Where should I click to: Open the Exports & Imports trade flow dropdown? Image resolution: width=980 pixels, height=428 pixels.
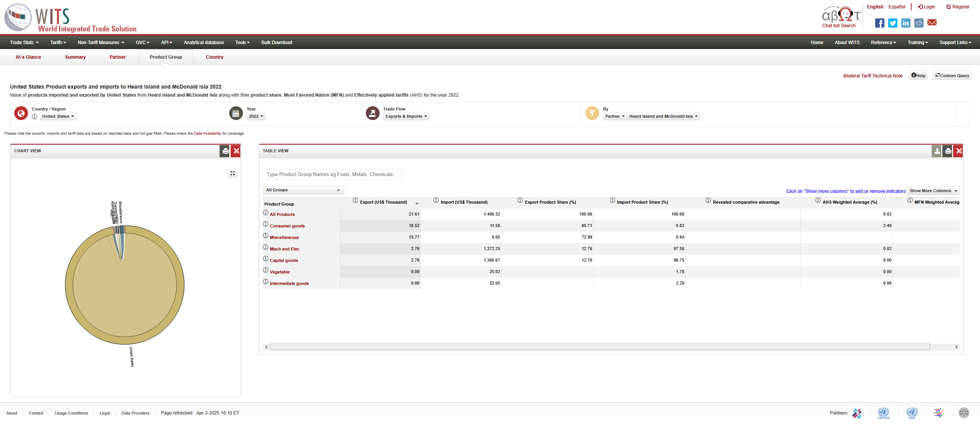pos(406,117)
